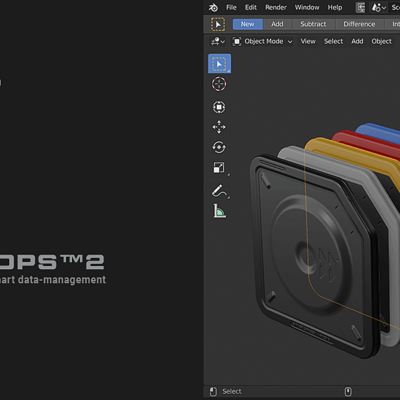Click the workspace browse icon in top bar

point(360,7)
